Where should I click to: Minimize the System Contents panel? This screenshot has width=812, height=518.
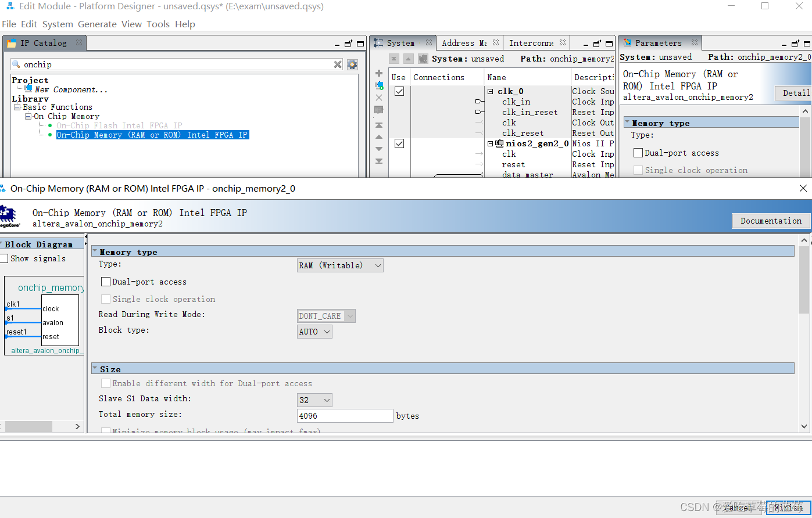coord(586,45)
